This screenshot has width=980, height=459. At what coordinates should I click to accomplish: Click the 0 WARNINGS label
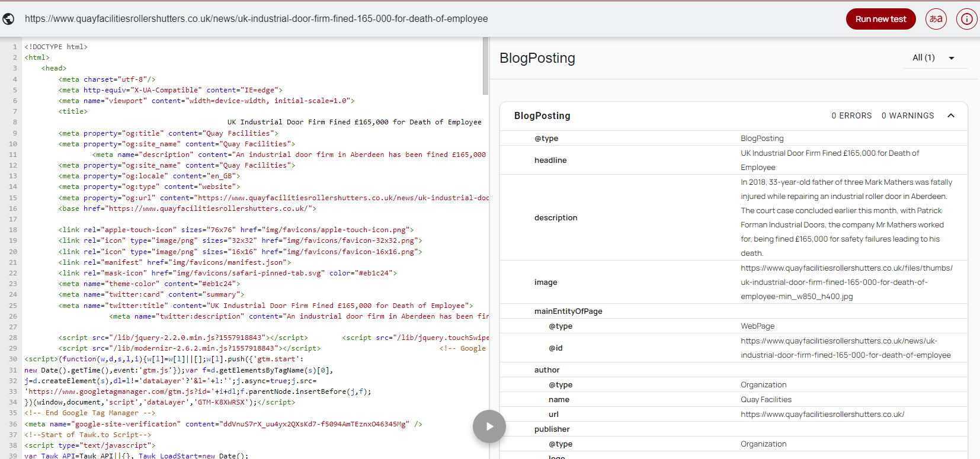point(907,115)
